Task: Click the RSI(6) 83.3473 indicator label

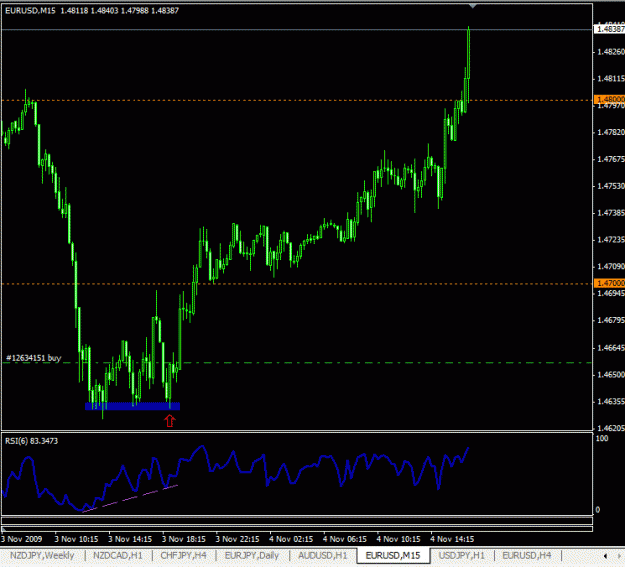Action: tap(31, 441)
